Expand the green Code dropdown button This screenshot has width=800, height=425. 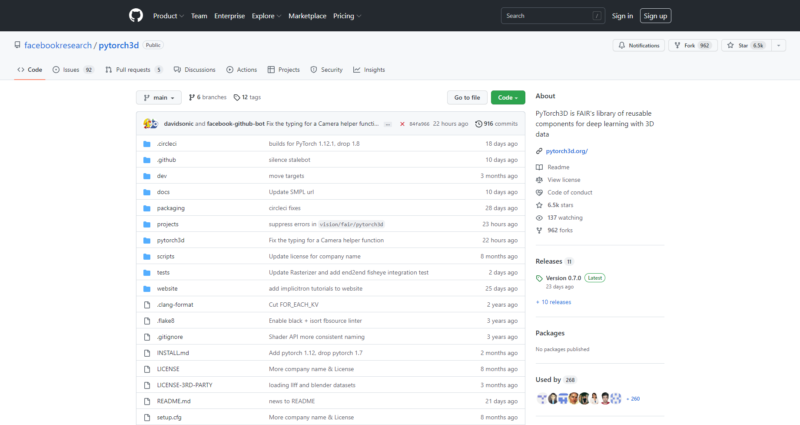coord(507,97)
